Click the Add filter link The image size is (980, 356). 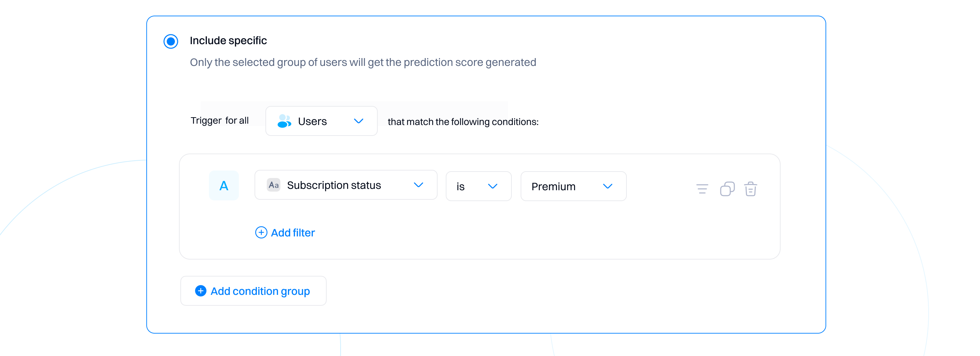[x=293, y=232]
